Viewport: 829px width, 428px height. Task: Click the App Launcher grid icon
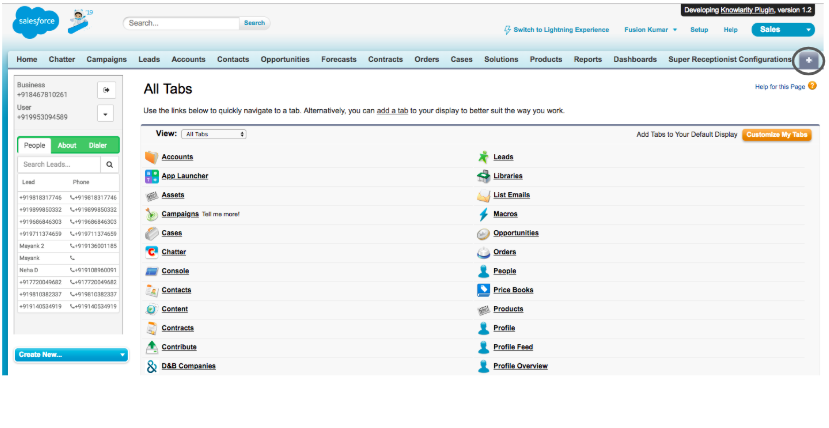152,176
